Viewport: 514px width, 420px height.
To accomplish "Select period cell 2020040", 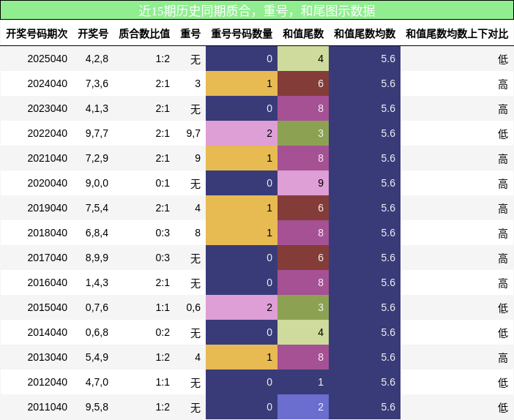I will coord(47,183).
